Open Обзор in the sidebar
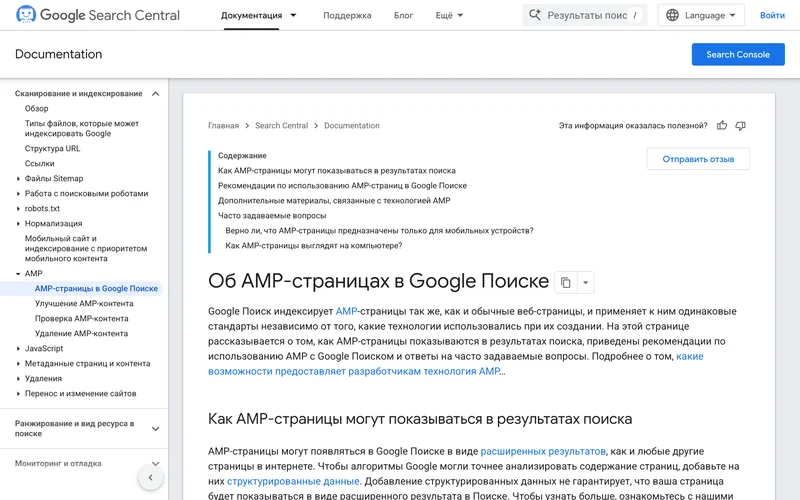The height and width of the screenshot is (500, 800). click(x=37, y=109)
